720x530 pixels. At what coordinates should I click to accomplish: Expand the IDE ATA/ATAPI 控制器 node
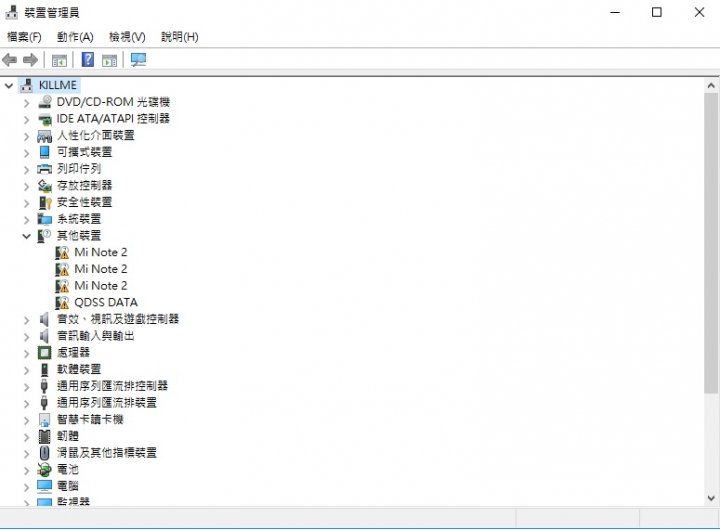tap(26, 119)
